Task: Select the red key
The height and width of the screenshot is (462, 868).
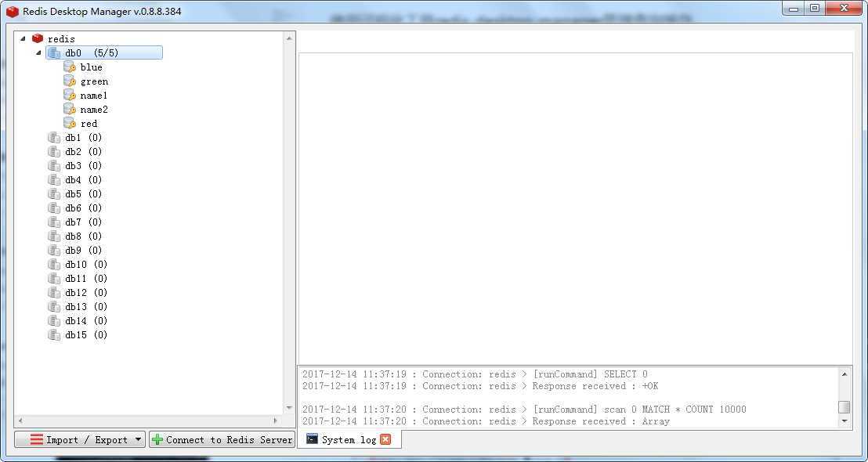Action: coord(89,124)
